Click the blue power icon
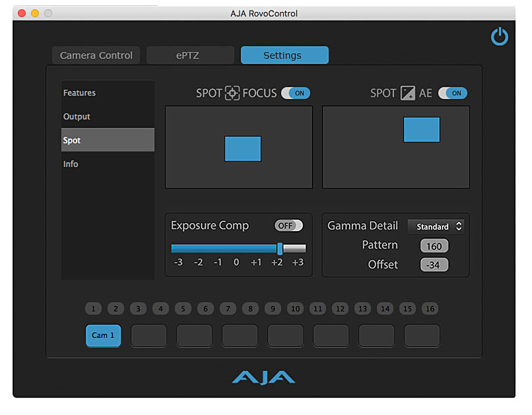Image resolution: width=532 pixels, height=415 pixels. pyautogui.click(x=499, y=37)
